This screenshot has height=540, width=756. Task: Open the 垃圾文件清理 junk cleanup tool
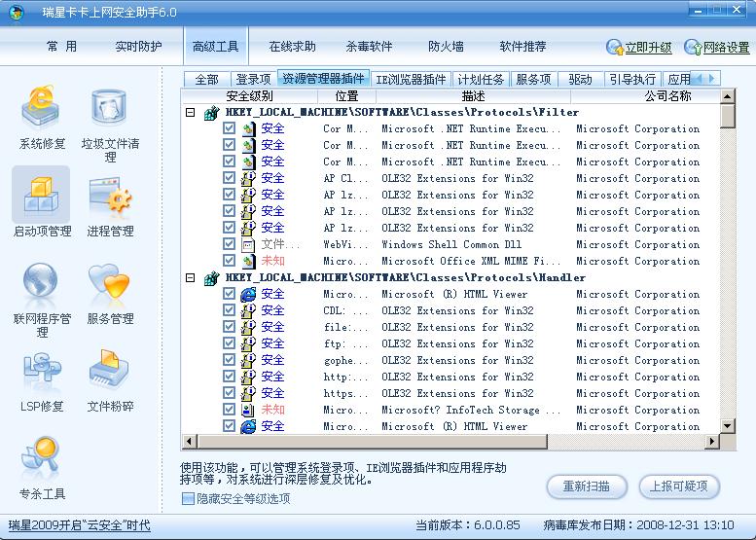tap(110, 125)
